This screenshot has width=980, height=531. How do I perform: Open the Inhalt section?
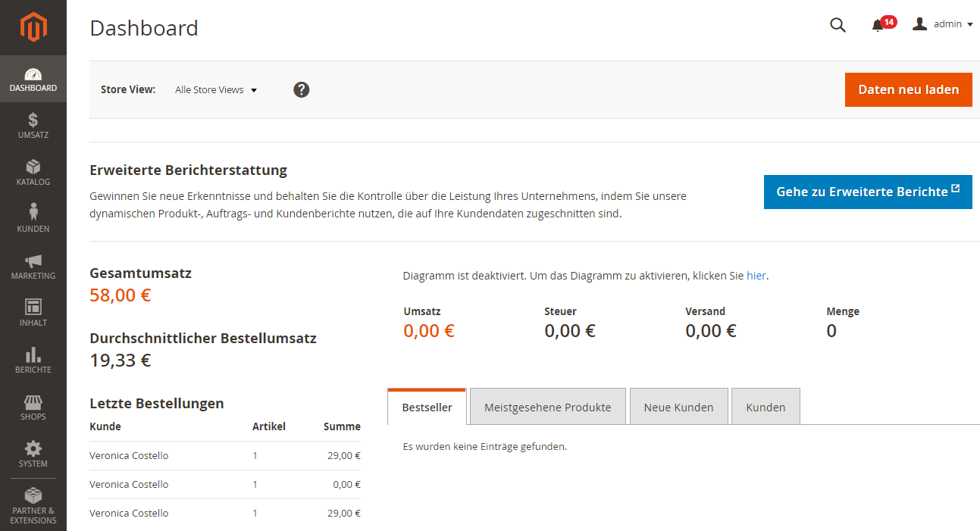[33, 313]
